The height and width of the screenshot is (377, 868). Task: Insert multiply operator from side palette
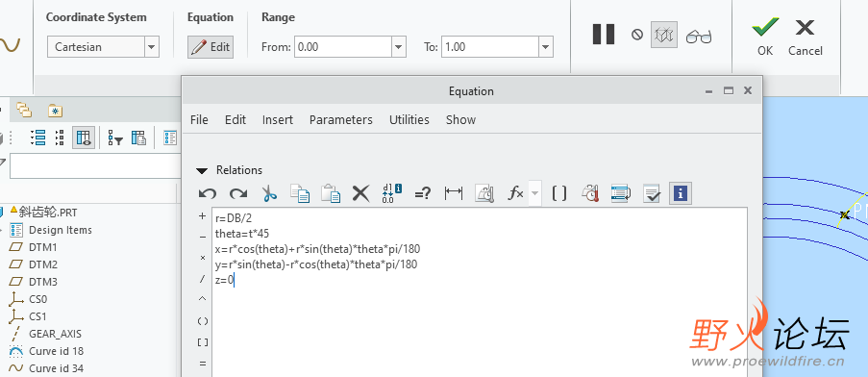(x=202, y=258)
